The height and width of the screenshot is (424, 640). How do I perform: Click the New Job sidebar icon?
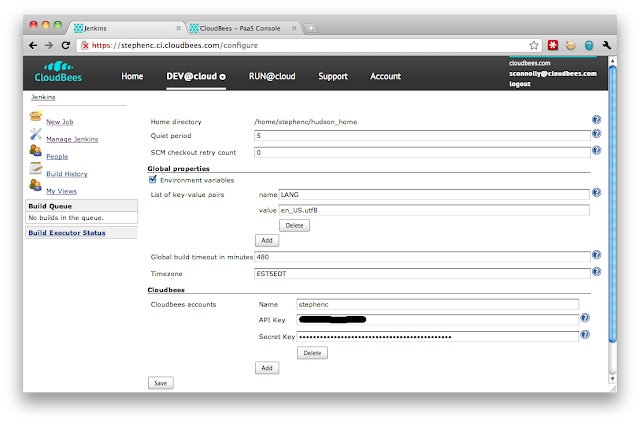coord(35,120)
